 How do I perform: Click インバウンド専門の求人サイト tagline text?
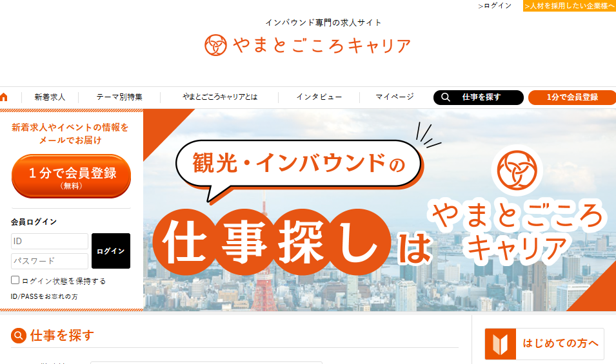click(323, 23)
